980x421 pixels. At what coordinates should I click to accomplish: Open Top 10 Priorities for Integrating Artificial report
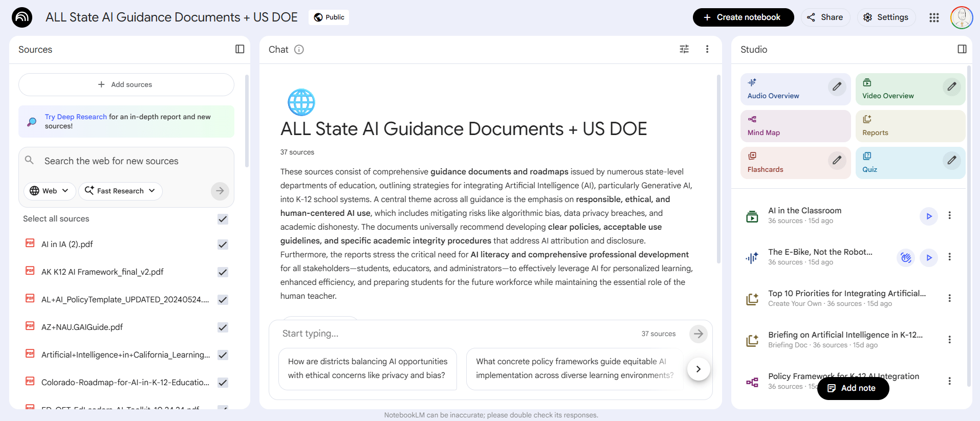click(x=847, y=298)
